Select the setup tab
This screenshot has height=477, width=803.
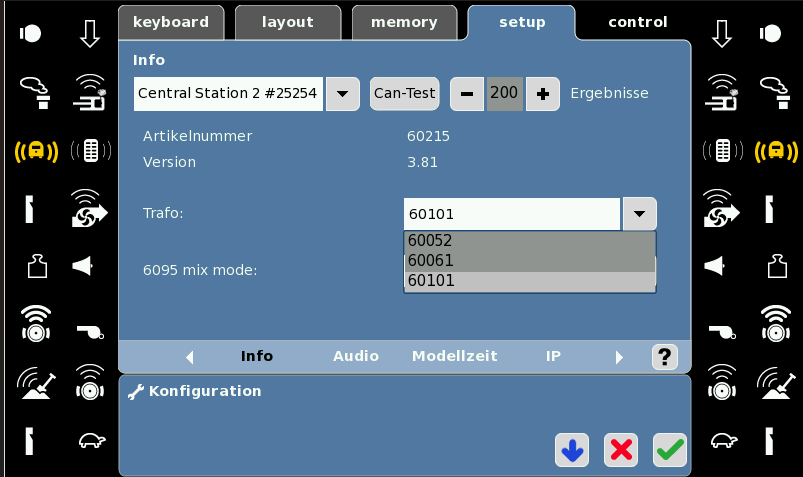[522, 23]
